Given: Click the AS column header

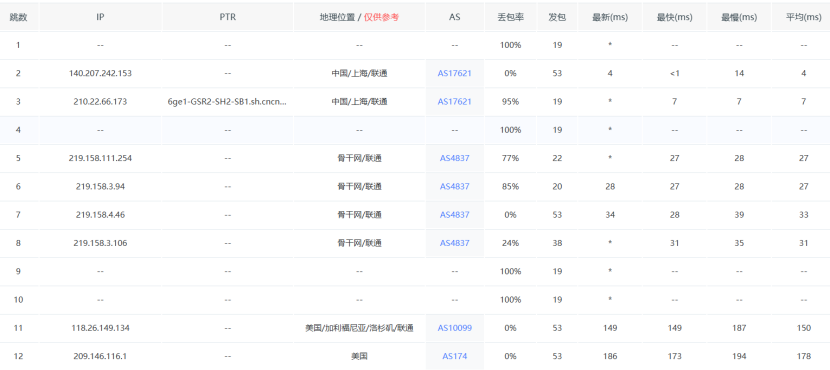Looking at the screenshot, I should point(454,17).
